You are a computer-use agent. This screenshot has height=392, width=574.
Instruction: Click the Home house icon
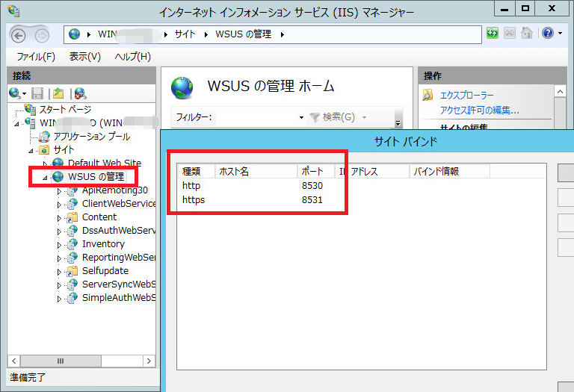tap(527, 34)
